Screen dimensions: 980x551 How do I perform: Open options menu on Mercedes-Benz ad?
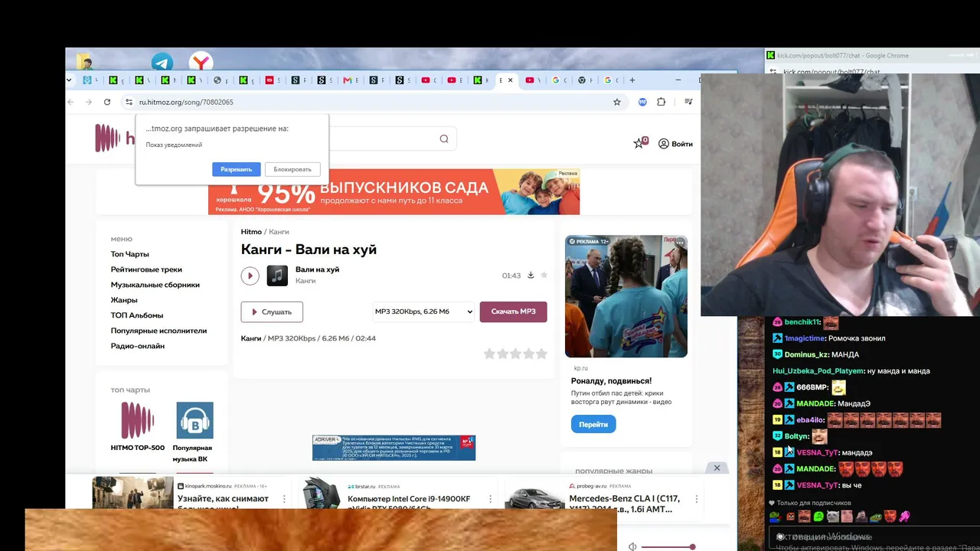[696, 499]
